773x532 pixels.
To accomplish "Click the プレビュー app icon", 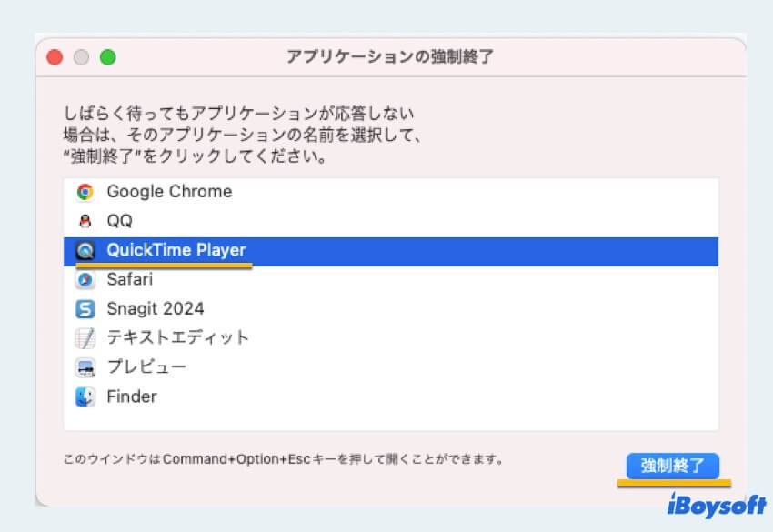I will point(85,367).
